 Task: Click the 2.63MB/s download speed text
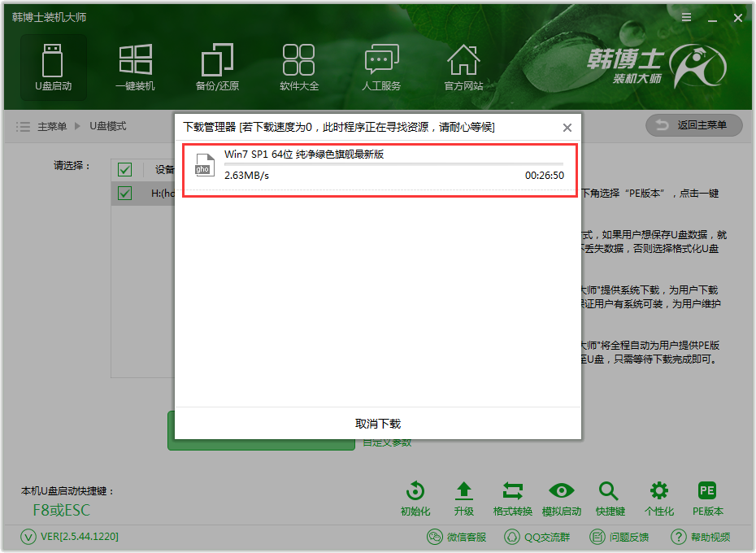click(246, 176)
